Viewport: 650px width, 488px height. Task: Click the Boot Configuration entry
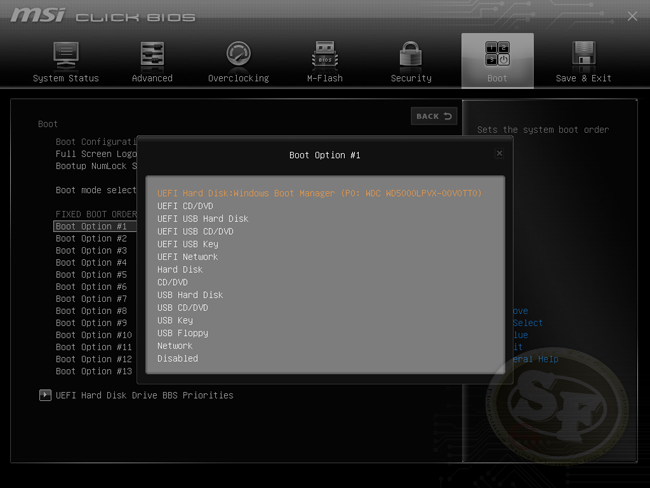tap(96, 142)
